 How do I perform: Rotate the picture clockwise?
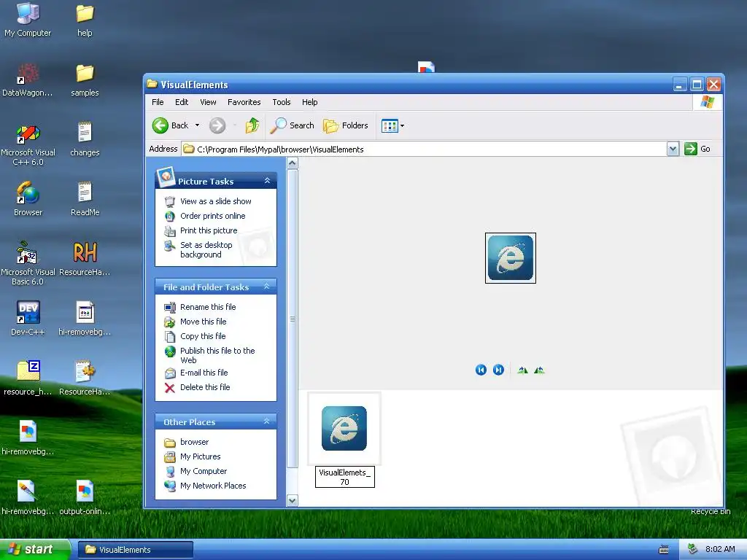point(522,370)
